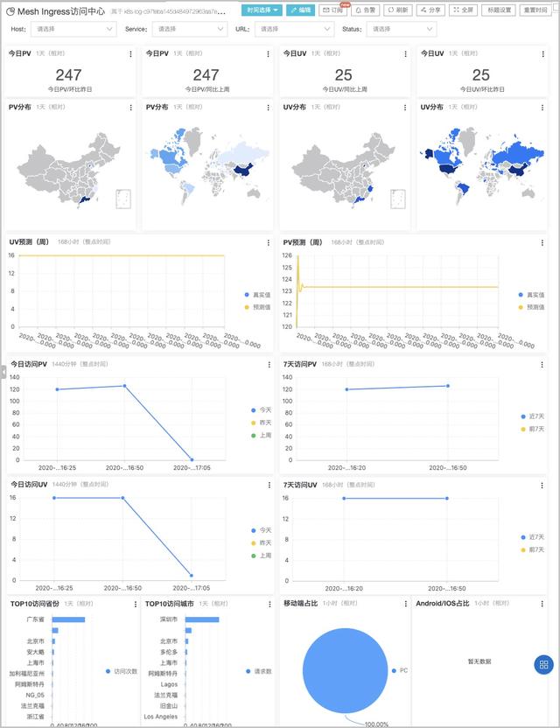Open three-dot menu of PV分布 world map panel
This screenshot has width=560, height=728.
tap(268, 108)
